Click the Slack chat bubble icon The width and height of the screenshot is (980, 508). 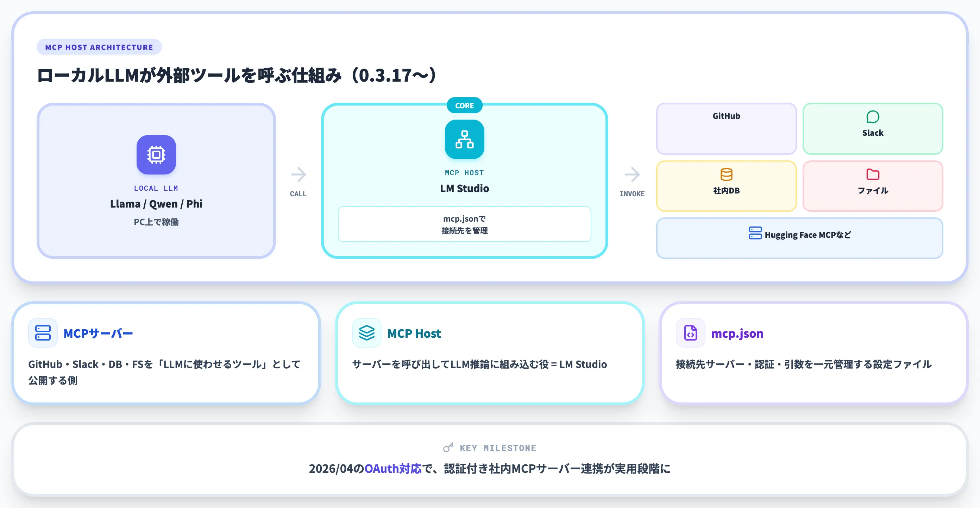pyautogui.click(x=872, y=117)
